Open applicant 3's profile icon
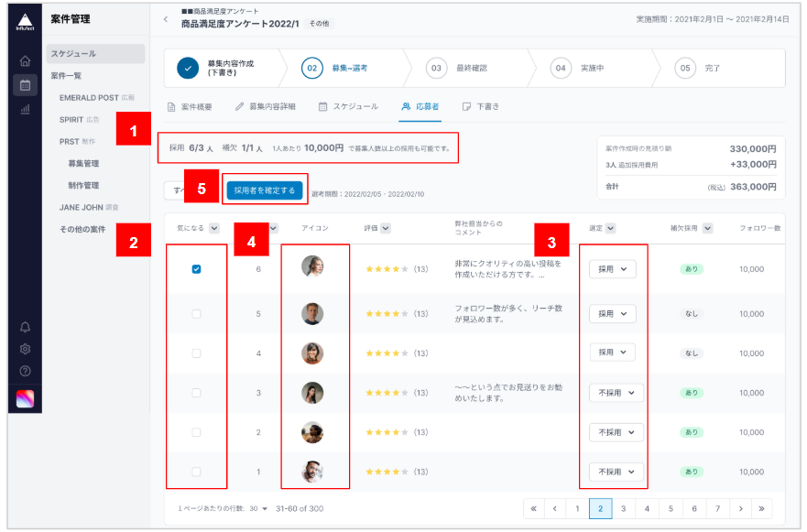 click(312, 393)
